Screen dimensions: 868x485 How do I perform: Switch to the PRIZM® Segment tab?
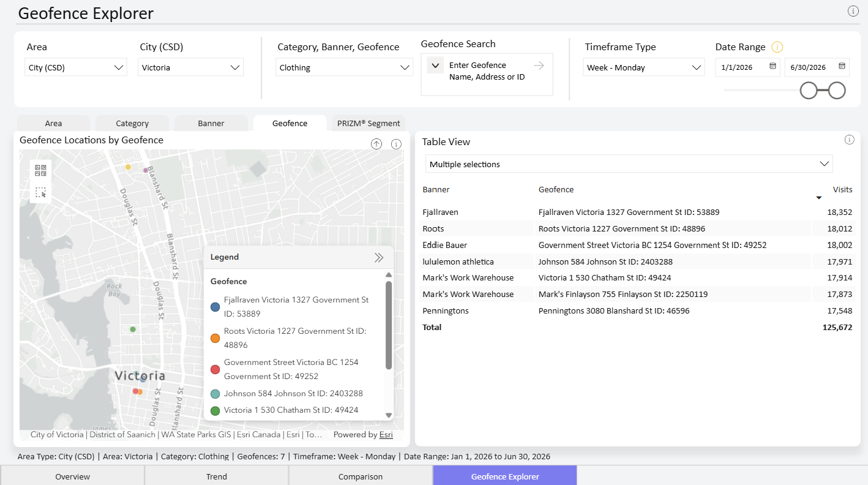(x=369, y=123)
